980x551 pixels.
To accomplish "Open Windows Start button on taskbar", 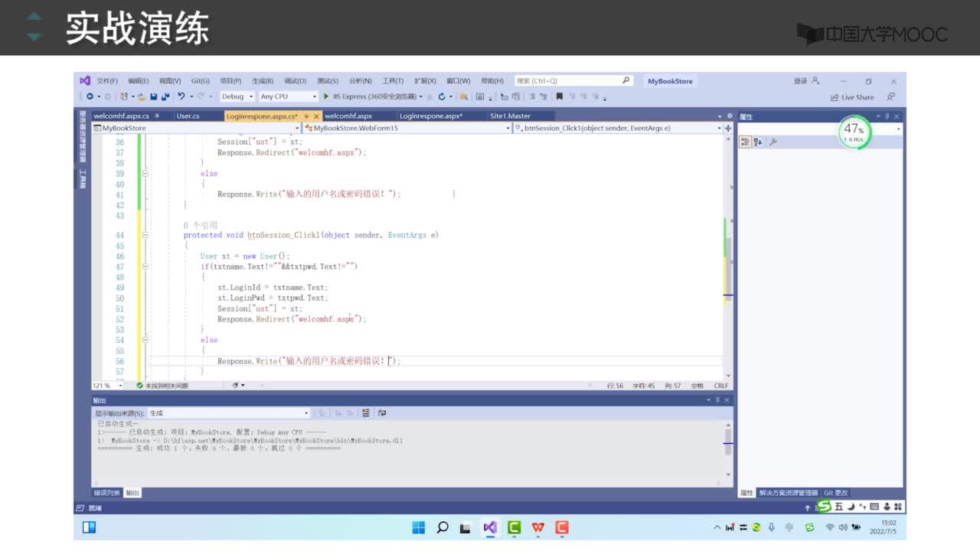I will point(419,527).
